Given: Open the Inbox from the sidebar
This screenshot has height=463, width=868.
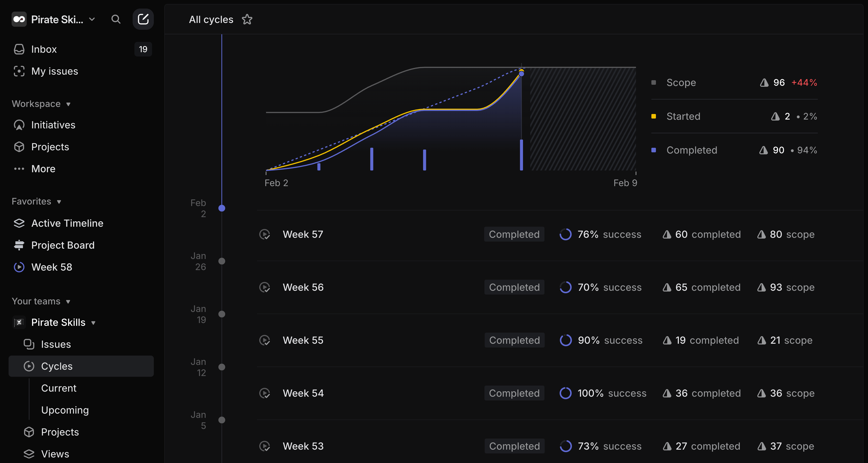Looking at the screenshot, I should pyautogui.click(x=44, y=49).
